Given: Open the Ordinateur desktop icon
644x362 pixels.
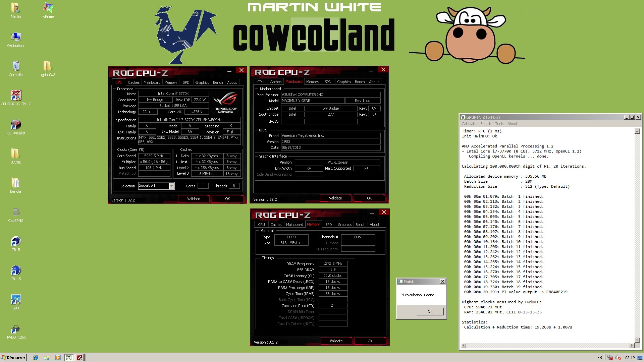Looking at the screenshot, I should pos(16,40).
